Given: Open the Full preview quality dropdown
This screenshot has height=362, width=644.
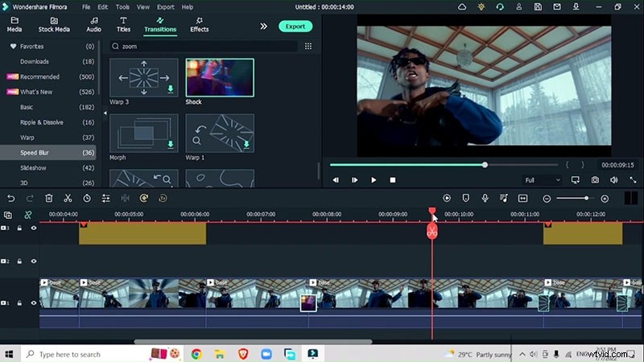Looking at the screenshot, I should pos(542,180).
